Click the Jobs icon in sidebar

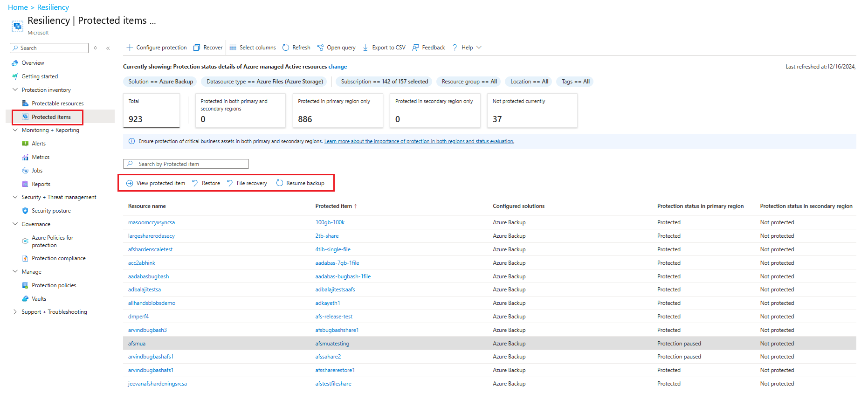(25, 171)
